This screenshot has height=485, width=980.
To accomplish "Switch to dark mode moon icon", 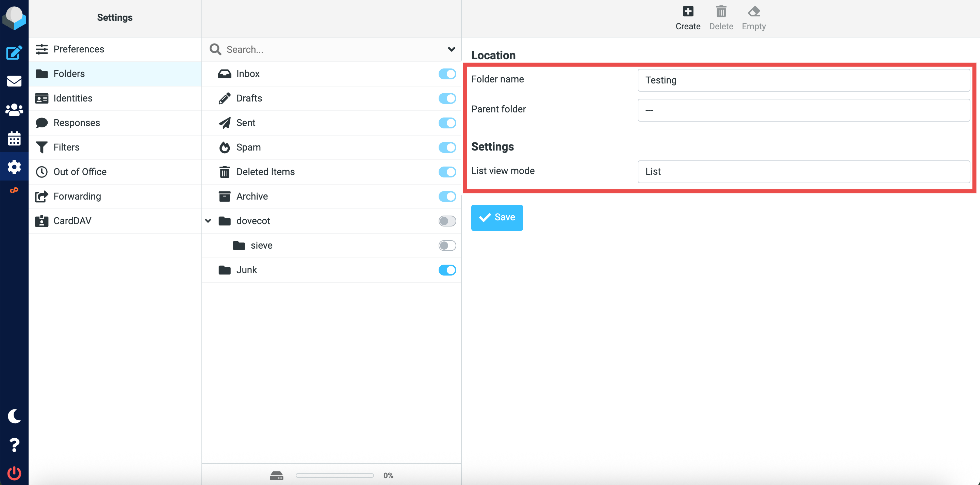I will point(14,416).
